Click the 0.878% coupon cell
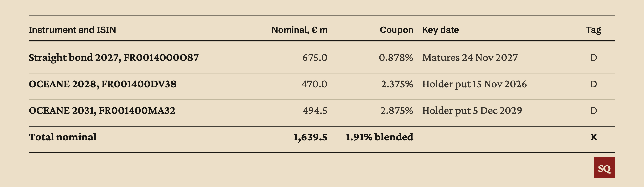Screen dimensions: 644x187 click(x=396, y=58)
